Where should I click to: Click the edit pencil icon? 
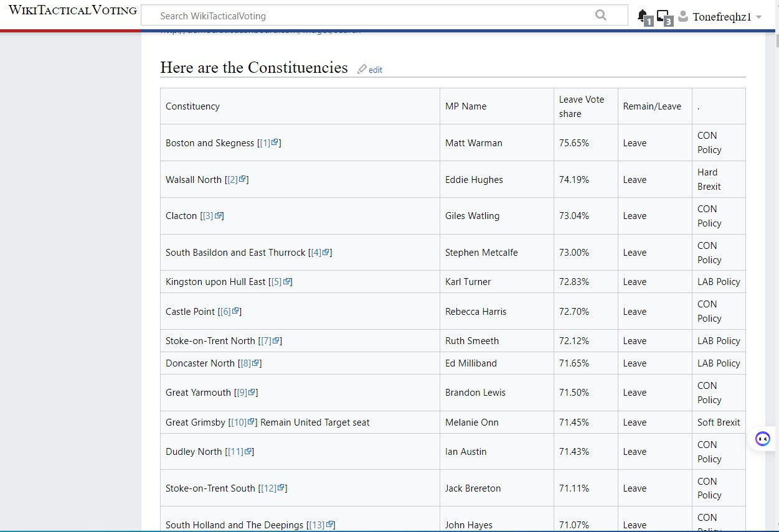[362, 69]
